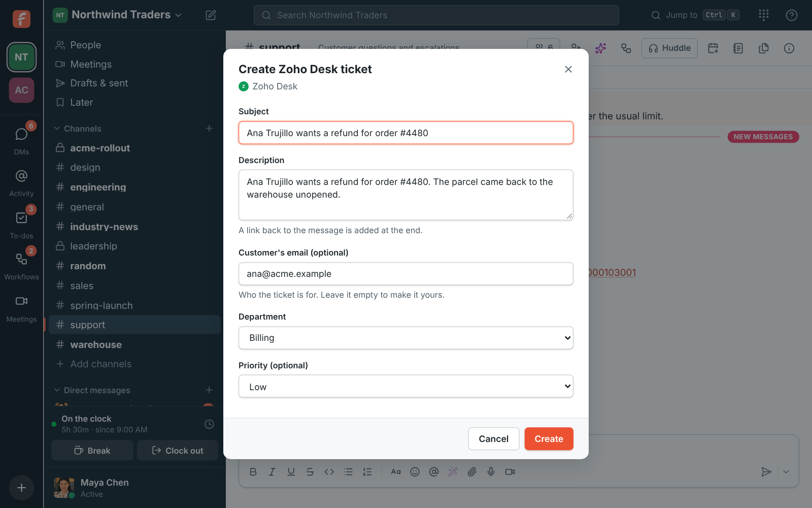
Task: Open Drafts & sent in sidebar
Action: click(x=134, y=83)
